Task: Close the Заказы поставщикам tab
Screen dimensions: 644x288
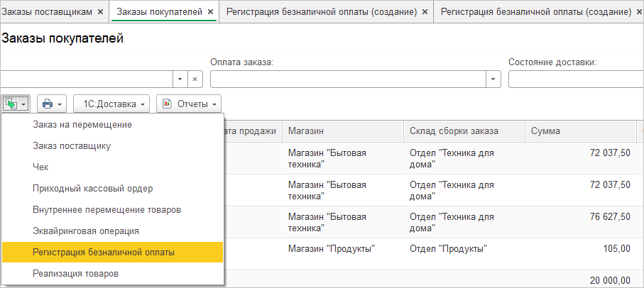Action: 100,12
